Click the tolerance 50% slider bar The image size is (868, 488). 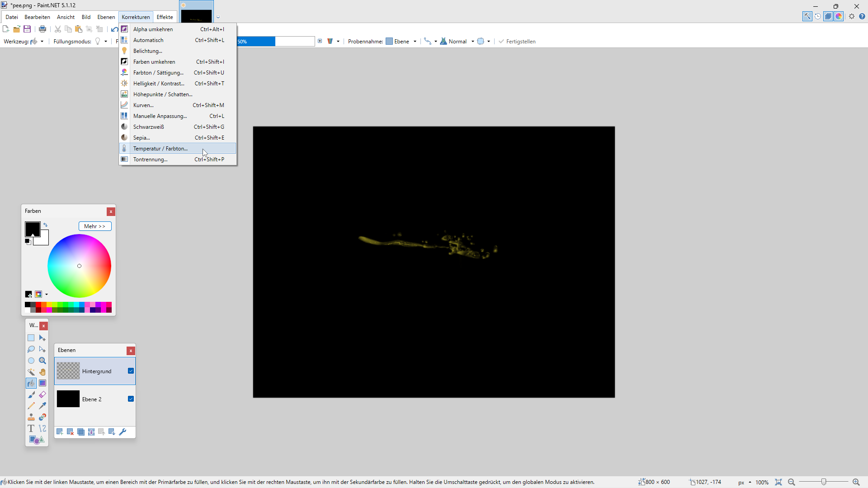[276, 41]
